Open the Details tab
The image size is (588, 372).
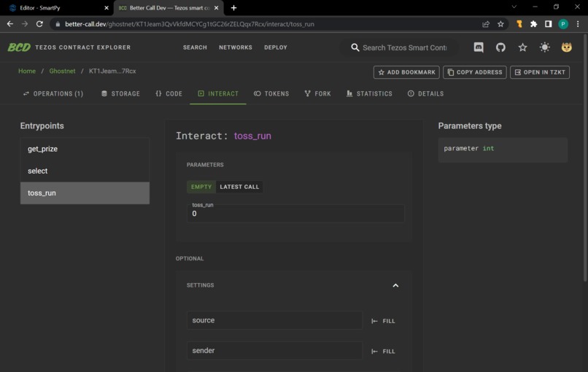pyautogui.click(x=425, y=94)
